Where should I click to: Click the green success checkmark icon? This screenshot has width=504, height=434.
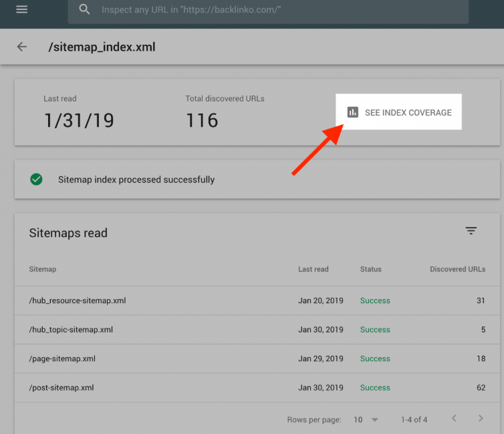(36, 180)
